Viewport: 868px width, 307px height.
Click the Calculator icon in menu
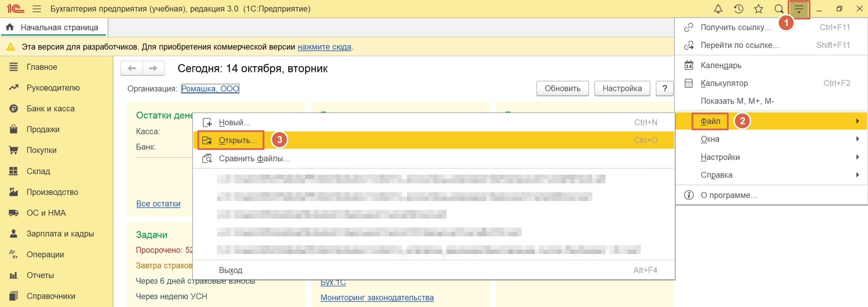[689, 83]
